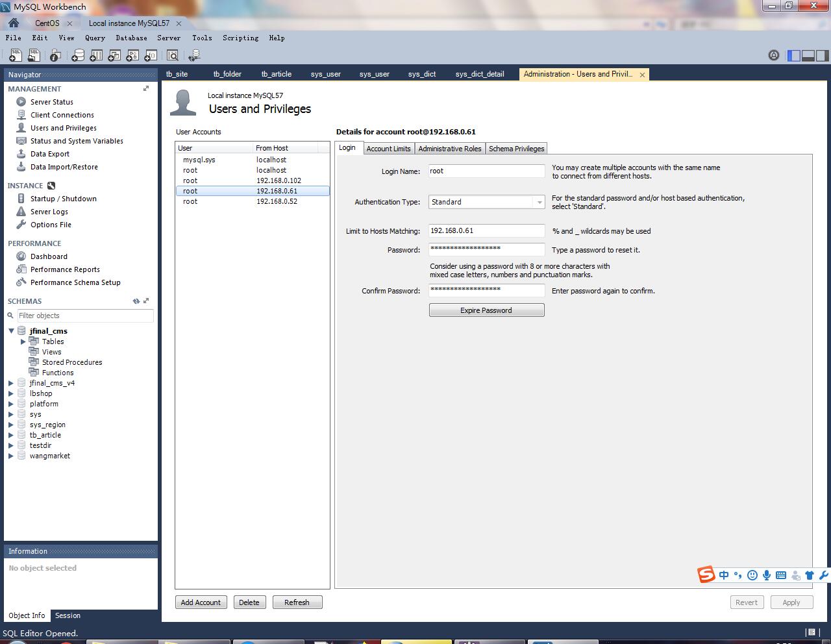Open the Query menu
831x644 pixels.
(x=95, y=38)
